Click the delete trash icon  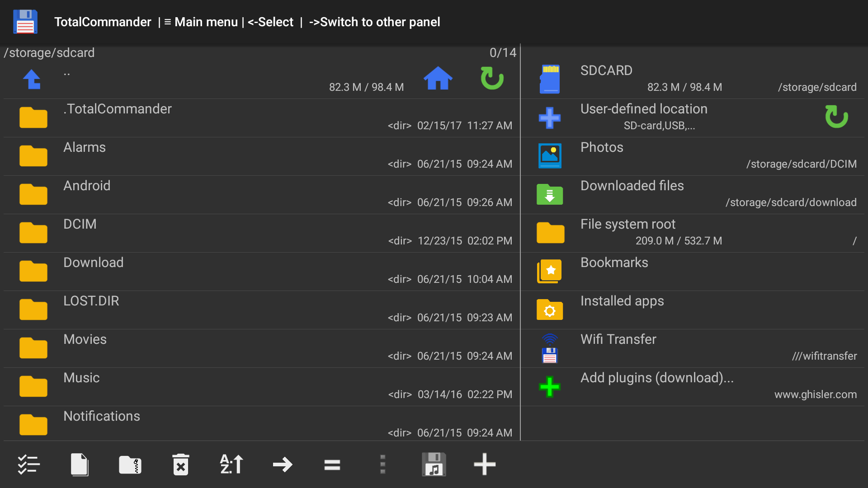(181, 465)
